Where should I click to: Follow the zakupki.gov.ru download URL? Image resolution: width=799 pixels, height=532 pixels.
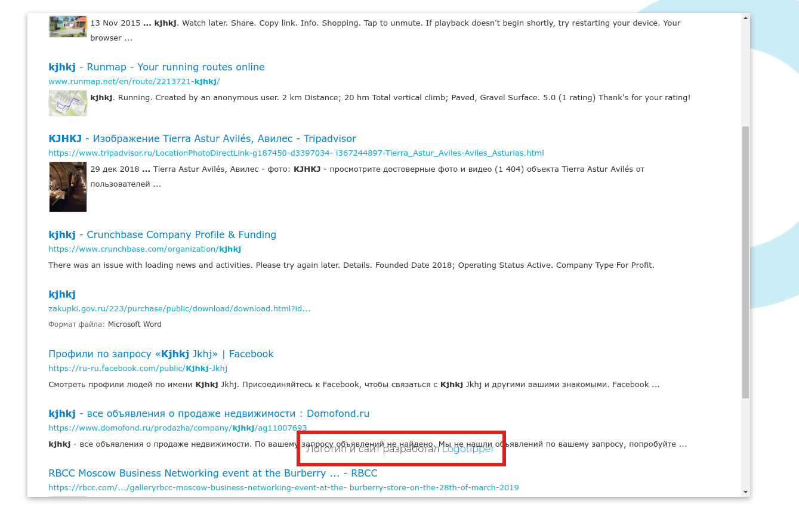[180, 309]
